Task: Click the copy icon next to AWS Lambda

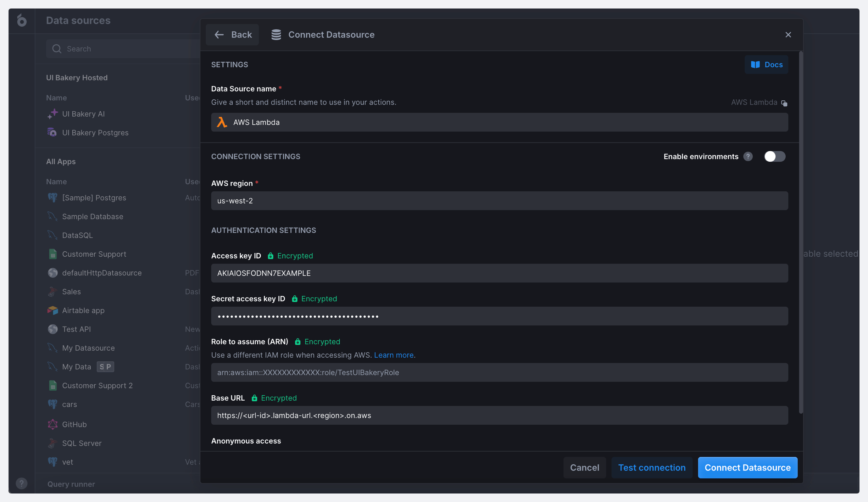Action: coord(784,103)
